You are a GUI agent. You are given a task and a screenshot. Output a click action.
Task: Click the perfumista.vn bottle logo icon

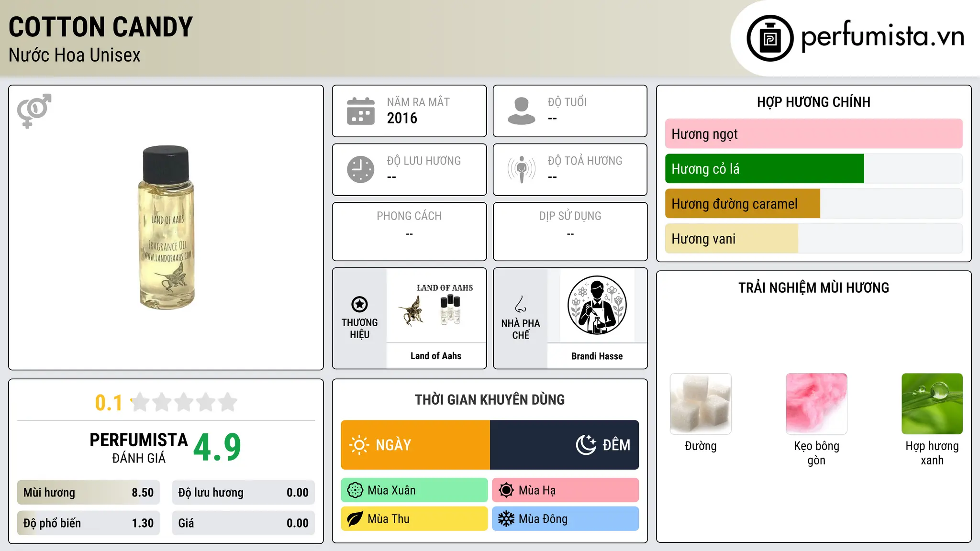coord(770,38)
